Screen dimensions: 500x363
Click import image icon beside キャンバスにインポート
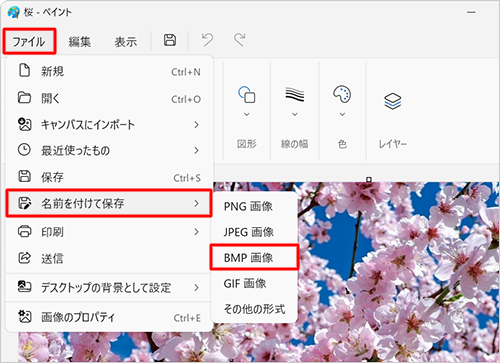tap(24, 124)
